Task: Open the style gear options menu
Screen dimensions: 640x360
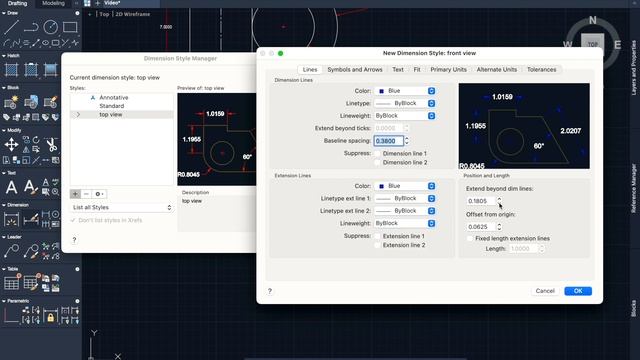Action: [x=99, y=194]
